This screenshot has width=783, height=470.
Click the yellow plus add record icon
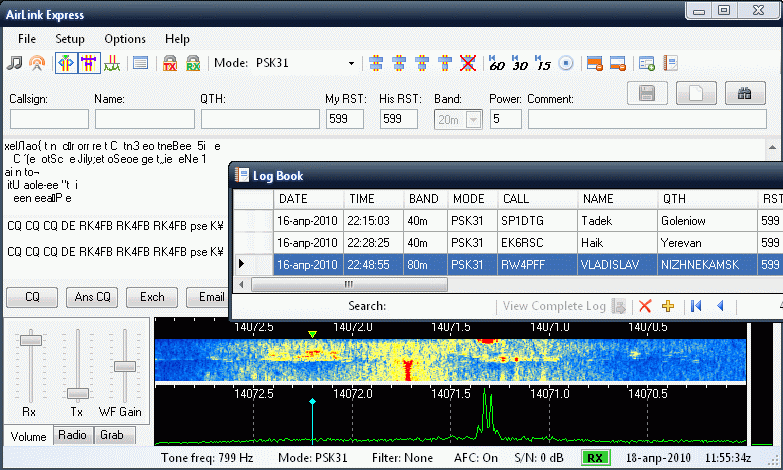[x=668, y=306]
